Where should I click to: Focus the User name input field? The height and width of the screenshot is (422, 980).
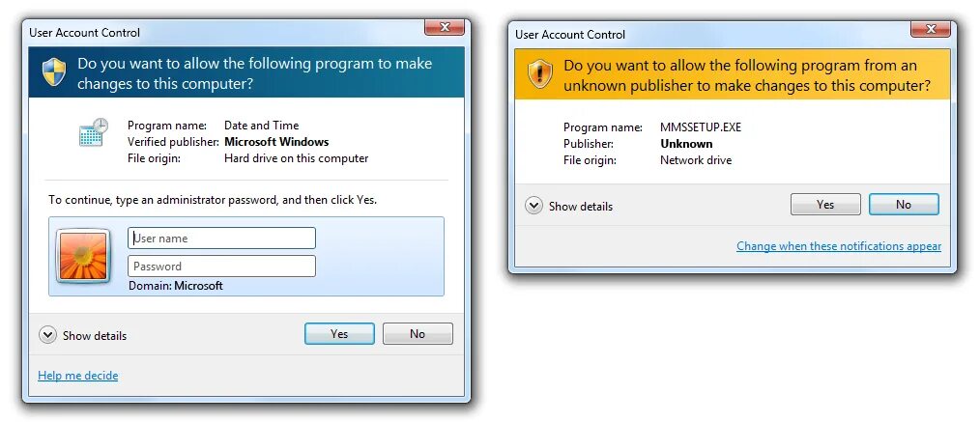pyautogui.click(x=222, y=239)
